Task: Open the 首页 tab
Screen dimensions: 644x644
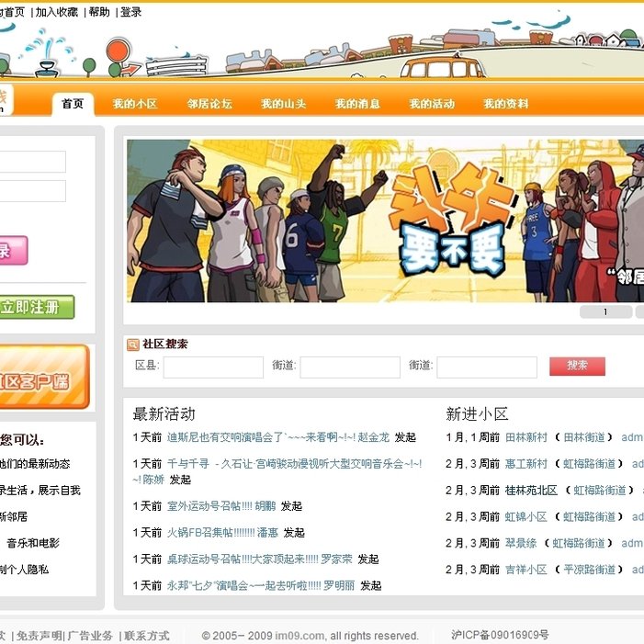Action: click(x=73, y=104)
